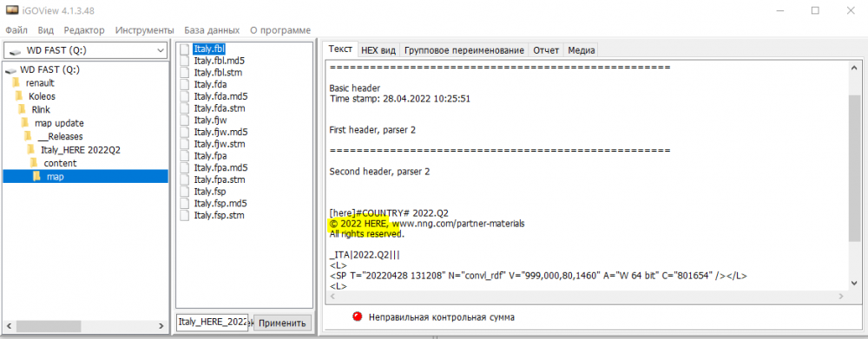
Task: Select the Koleos folder
Action: pos(42,96)
